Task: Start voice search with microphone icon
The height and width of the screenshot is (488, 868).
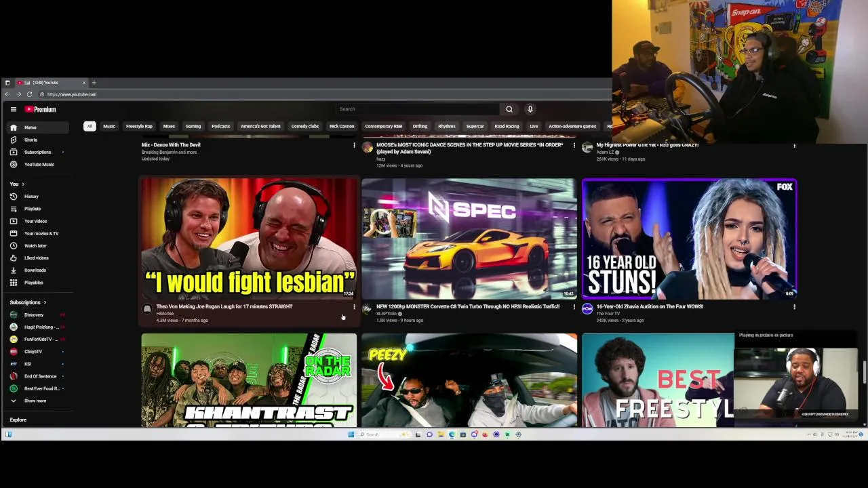Action: [530, 109]
